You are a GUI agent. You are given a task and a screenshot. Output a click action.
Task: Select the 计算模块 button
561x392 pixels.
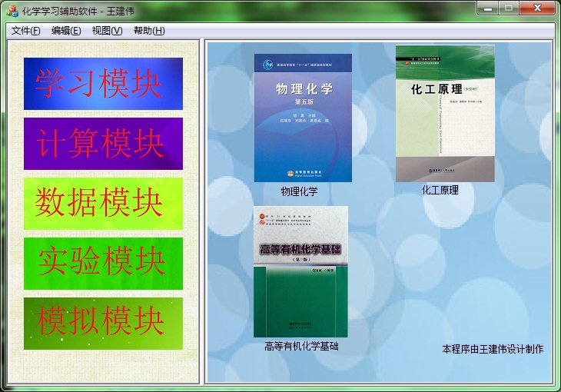(103, 144)
